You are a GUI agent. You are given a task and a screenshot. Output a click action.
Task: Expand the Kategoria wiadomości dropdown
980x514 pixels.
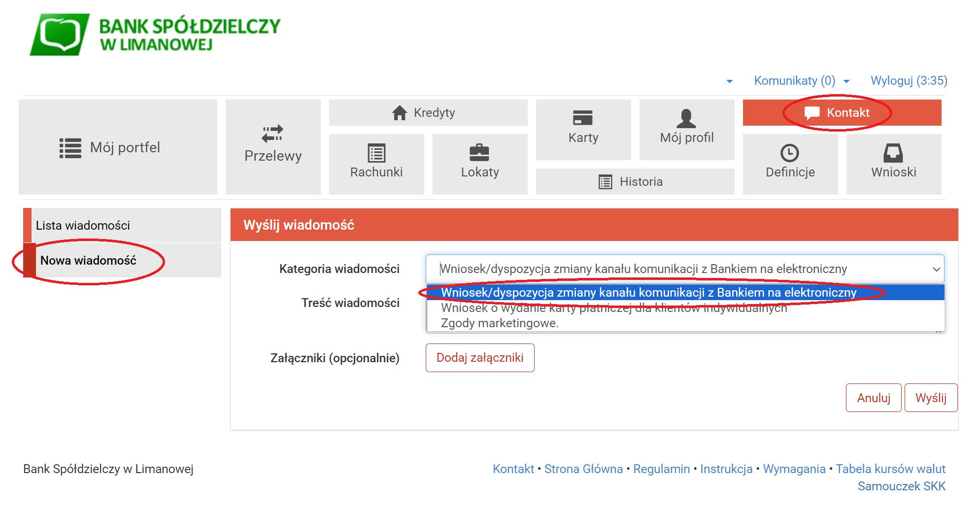[x=684, y=269]
